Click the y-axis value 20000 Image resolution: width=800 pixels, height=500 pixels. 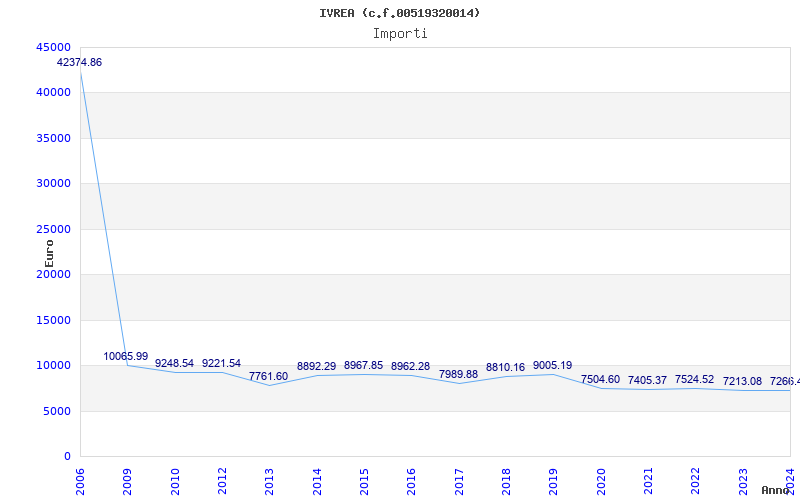[x=54, y=274]
